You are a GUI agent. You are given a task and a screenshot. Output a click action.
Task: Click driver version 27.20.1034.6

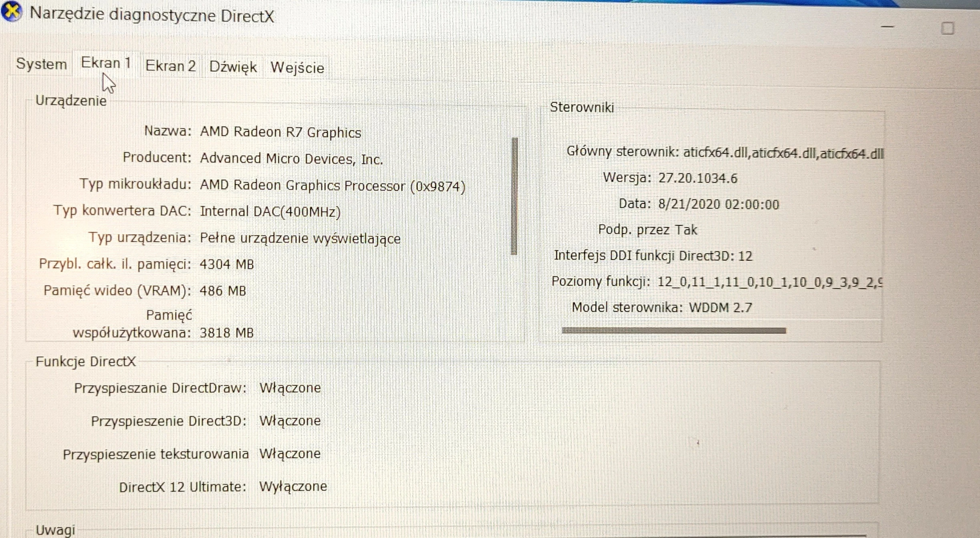pyautogui.click(x=698, y=178)
